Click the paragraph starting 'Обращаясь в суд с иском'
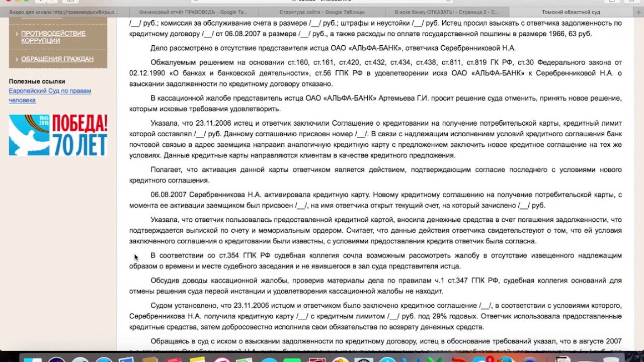 click(x=375, y=345)
